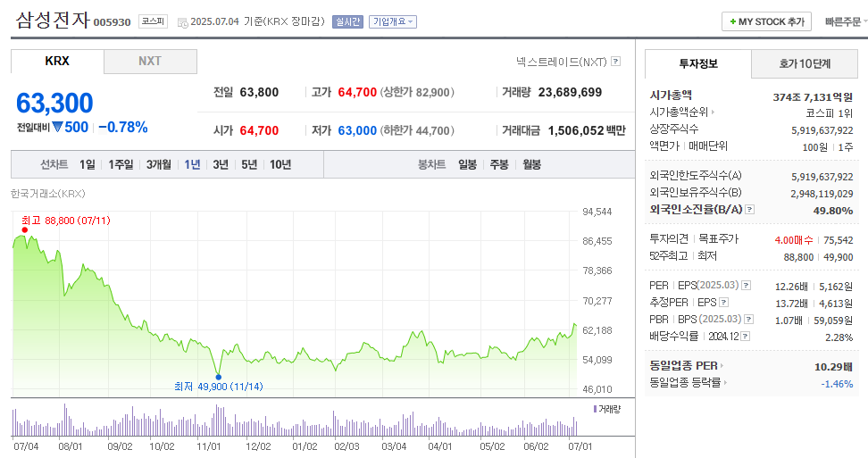Open the help icon beside 추정PER EPS
This screenshot has width=868, height=458.
click(x=723, y=303)
